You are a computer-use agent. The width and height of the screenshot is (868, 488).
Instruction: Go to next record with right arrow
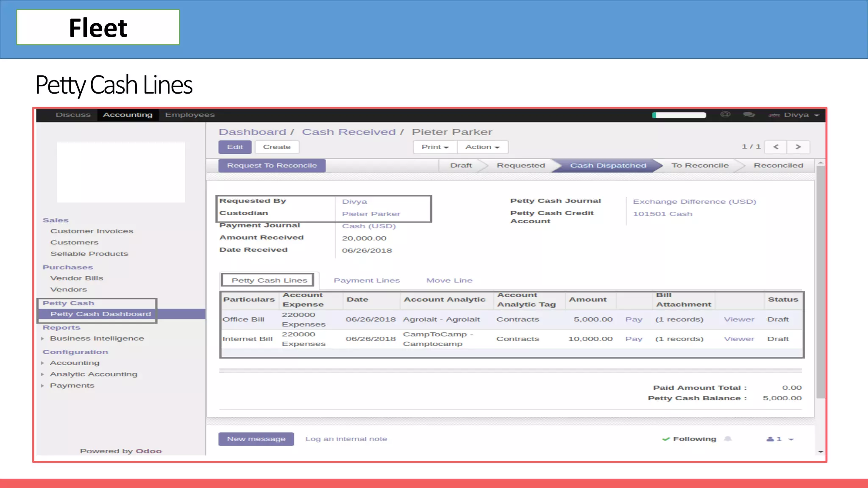tap(798, 147)
